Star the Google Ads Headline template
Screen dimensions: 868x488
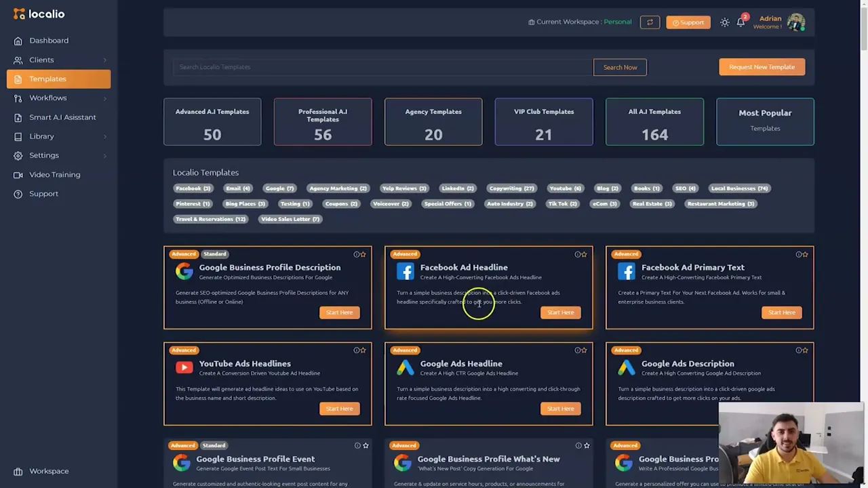click(585, 350)
